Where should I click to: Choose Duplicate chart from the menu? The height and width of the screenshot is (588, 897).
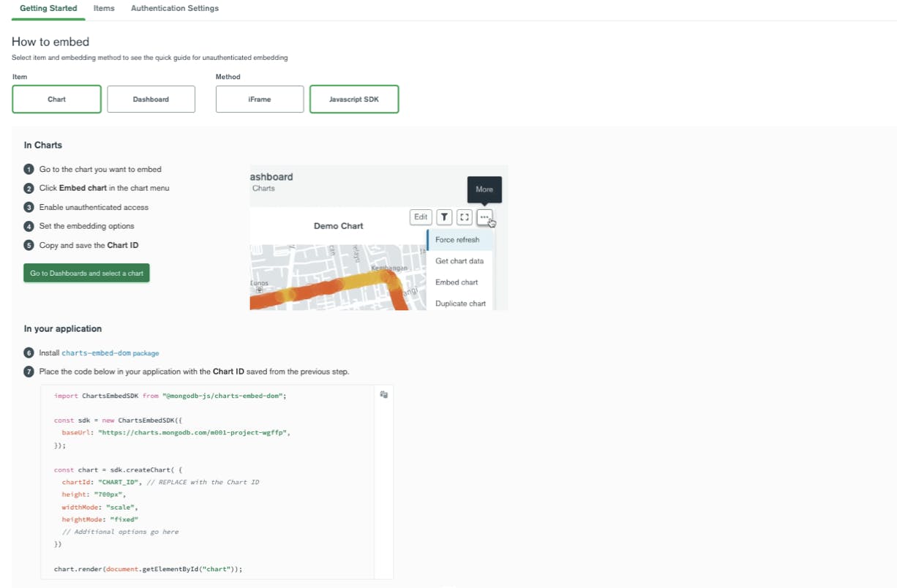pyautogui.click(x=460, y=304)
